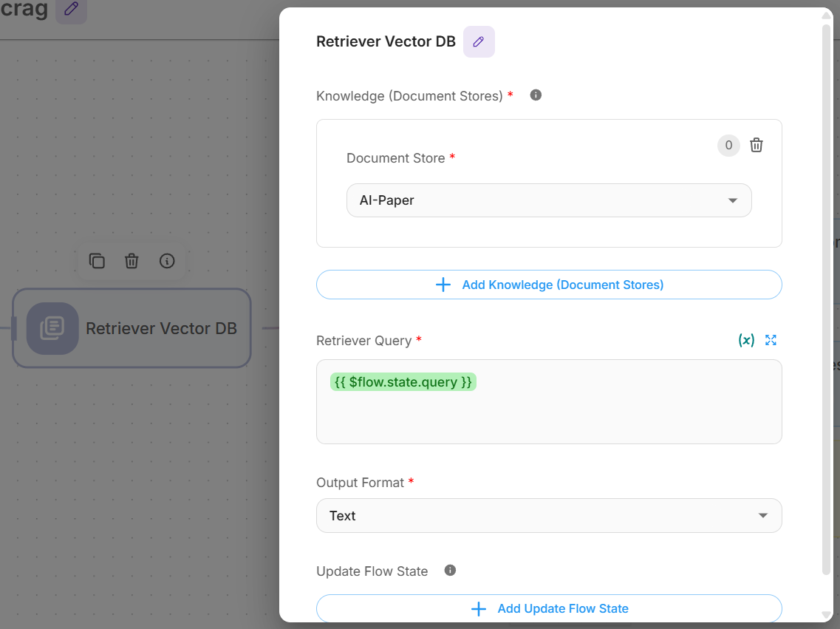Delete the AI-Paper document store entry
840x629 pixels.
(757, 146)
